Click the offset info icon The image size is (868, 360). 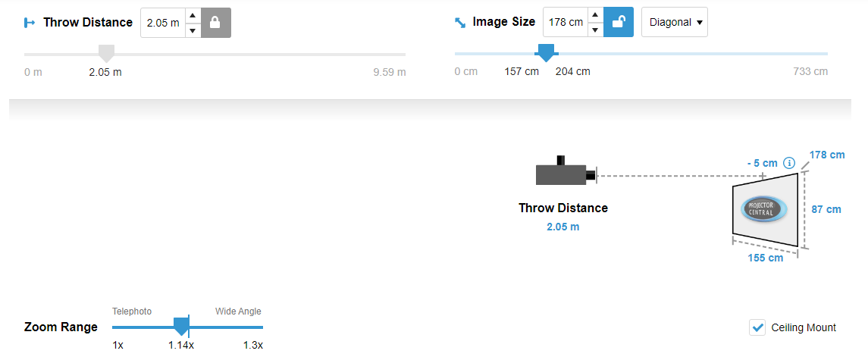(x=788, y=163)
